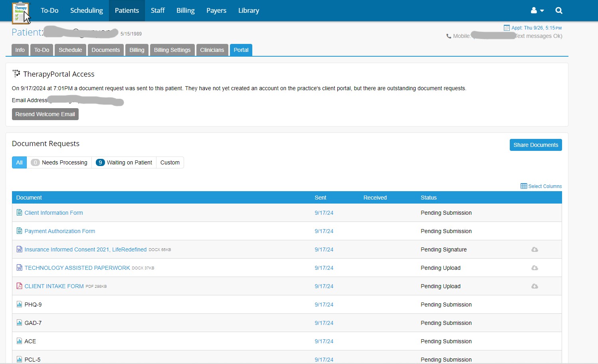Image resolution: width=598 pixels, height=364 pixels.
Task: Switch to the patient To-Do tab
Action: pyautogui.click(x=42, y=50)
